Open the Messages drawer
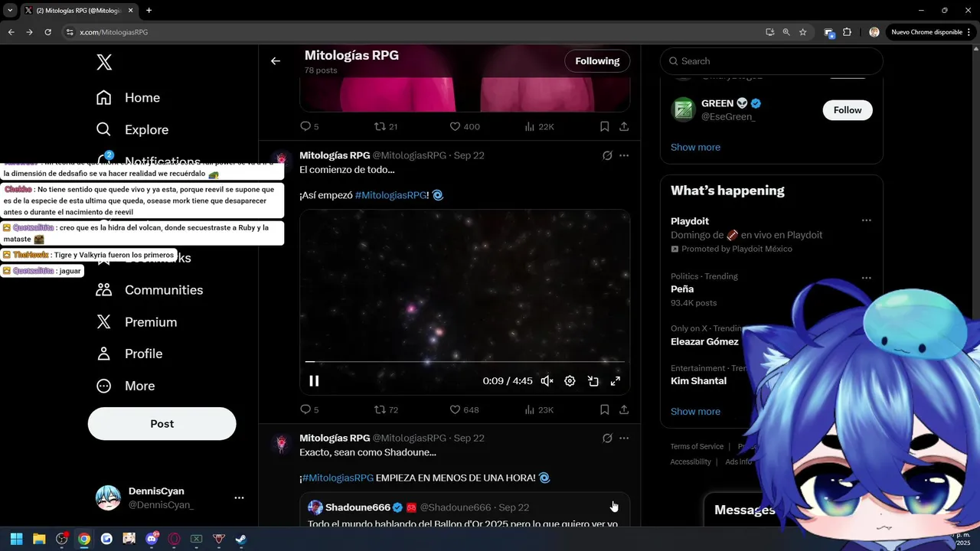This screenshot has height=551, width=980. point(744,510)
